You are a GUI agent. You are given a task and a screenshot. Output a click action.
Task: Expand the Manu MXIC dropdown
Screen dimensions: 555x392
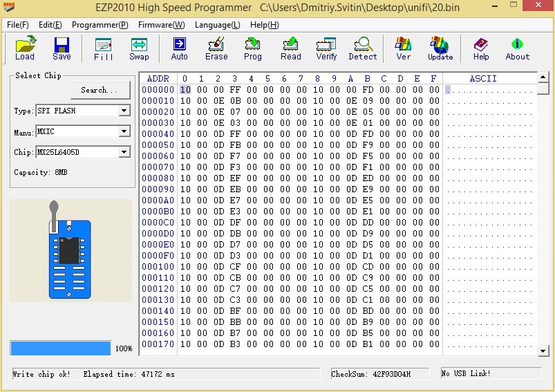click(x=124, y=131)
